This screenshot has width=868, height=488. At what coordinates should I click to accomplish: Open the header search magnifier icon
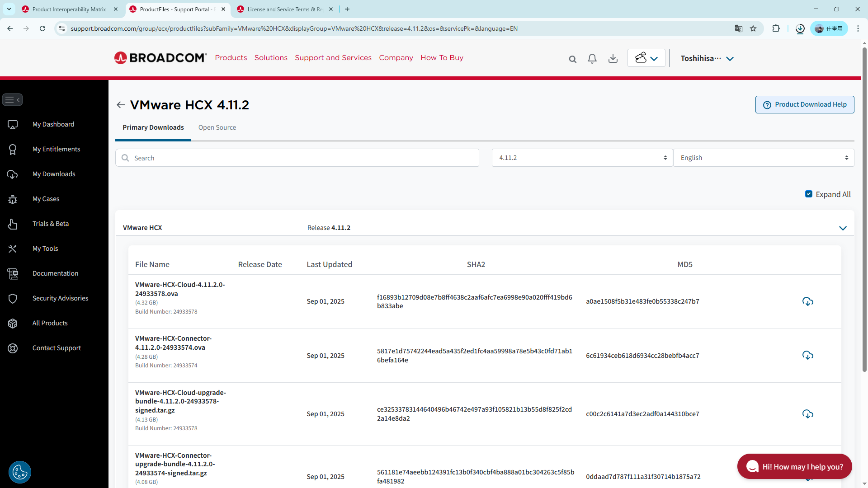click(572, 59)
